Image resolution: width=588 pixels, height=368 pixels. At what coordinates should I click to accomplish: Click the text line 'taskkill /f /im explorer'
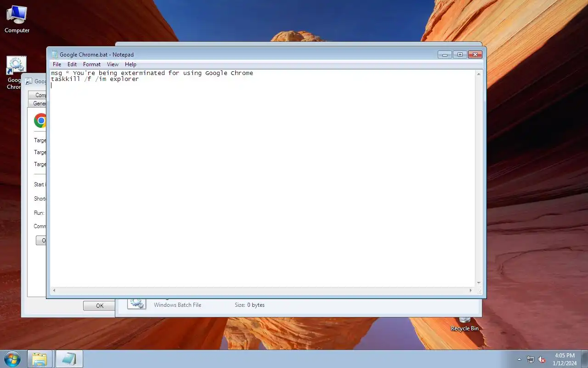[95, 79]
